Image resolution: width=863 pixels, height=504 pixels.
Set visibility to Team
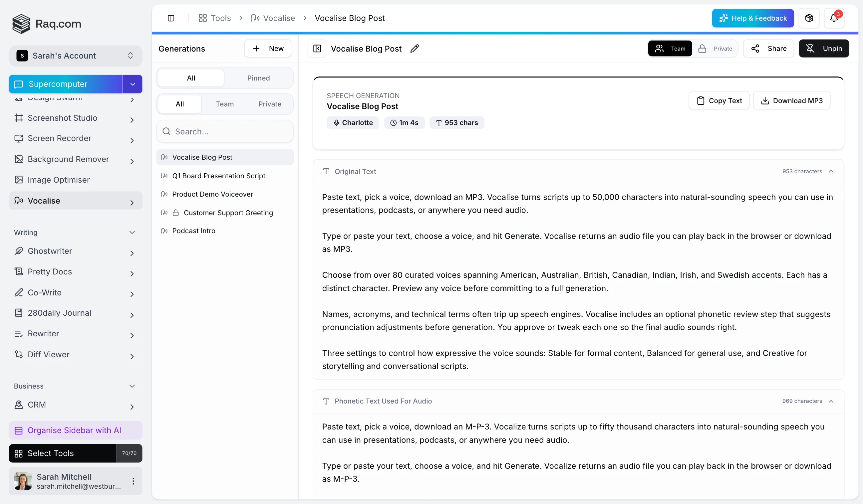click(670, 49)
